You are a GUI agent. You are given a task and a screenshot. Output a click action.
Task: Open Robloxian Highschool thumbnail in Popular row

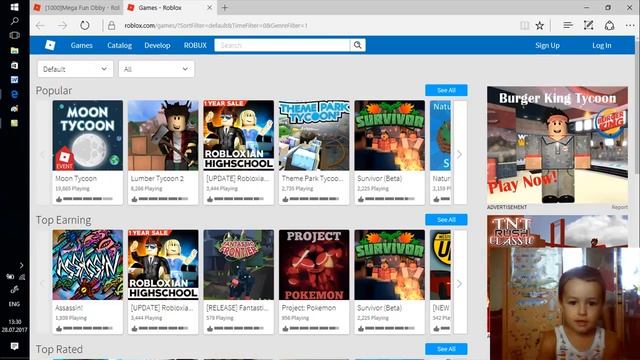click(x=239, y=136)
